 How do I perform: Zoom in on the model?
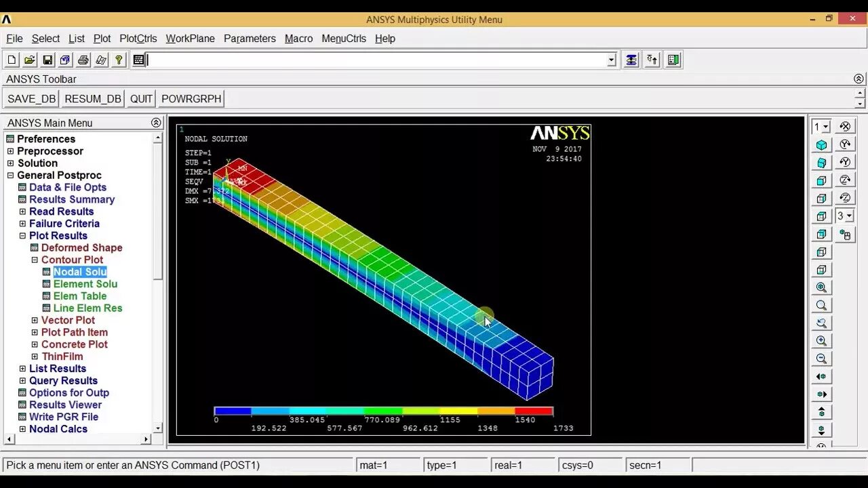822,341
